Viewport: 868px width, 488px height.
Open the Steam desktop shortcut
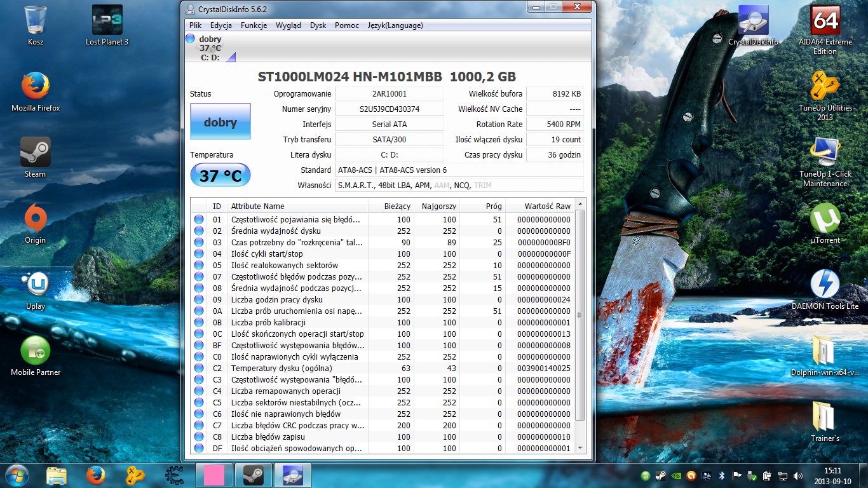36,158
